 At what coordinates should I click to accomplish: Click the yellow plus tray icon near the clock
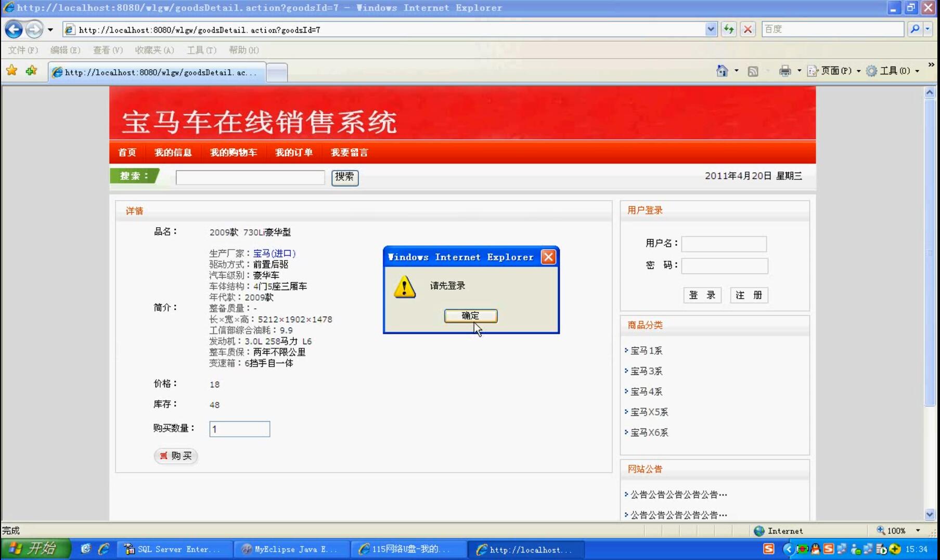tap(895, 549)
